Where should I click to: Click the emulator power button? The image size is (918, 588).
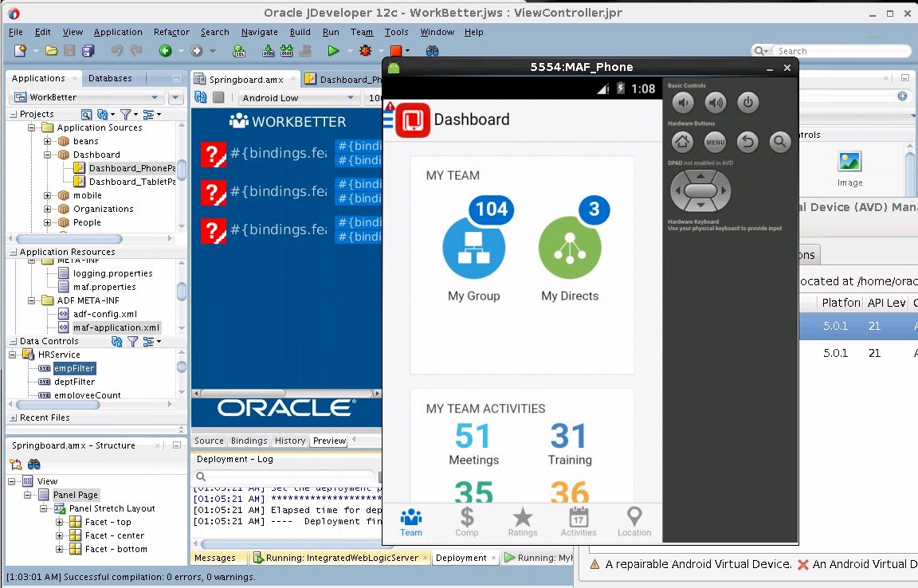[x=747, y=103]
